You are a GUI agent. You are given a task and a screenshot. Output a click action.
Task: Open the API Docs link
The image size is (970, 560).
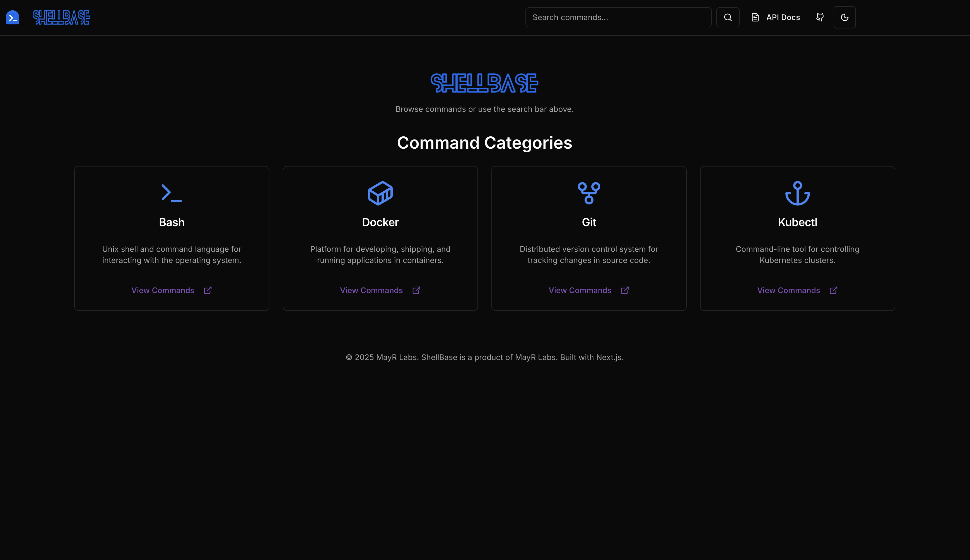pos(783,17)
